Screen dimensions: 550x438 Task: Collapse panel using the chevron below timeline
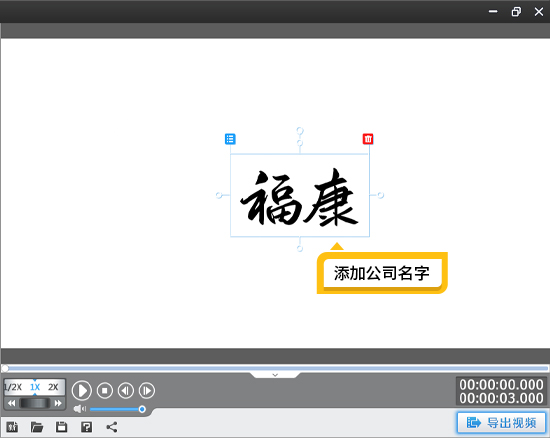[275, 375]
